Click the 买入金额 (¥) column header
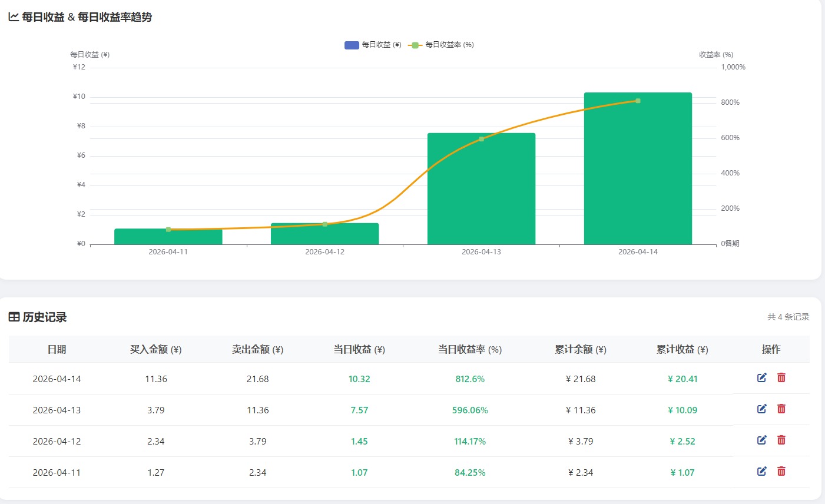The width and height of the screenshot is (825, 504). [x=155, y=350]
